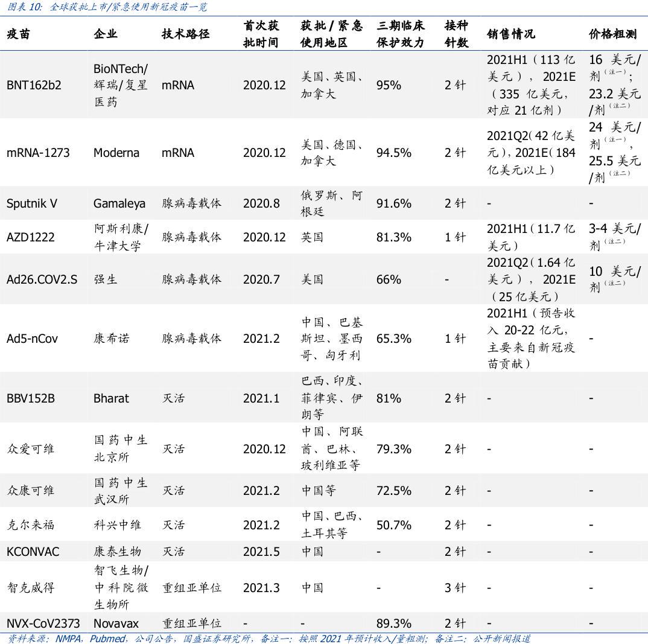Click the 2020.8 approval date
The image size is (648, 644).
tap(261, 203)
